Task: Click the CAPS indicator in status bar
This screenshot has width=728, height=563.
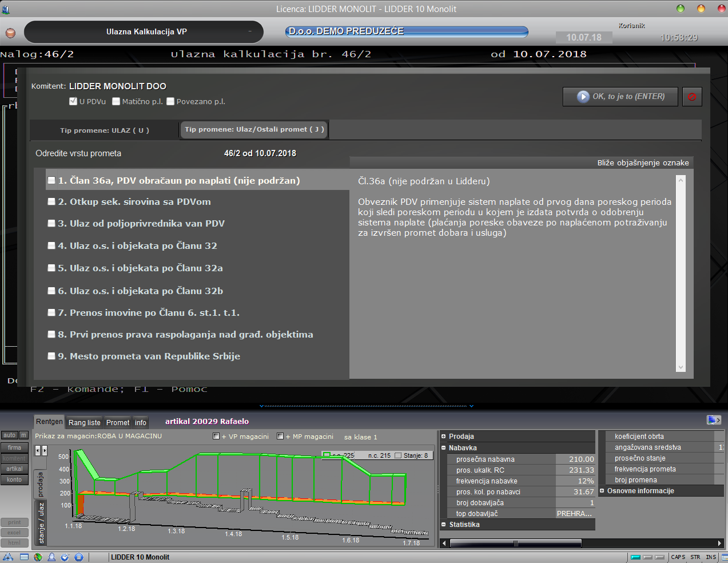Action: pyautogui.click(x=678, y=557)
